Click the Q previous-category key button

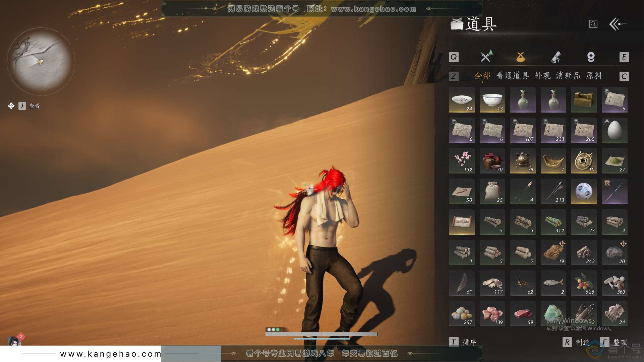tap(454, 57)
